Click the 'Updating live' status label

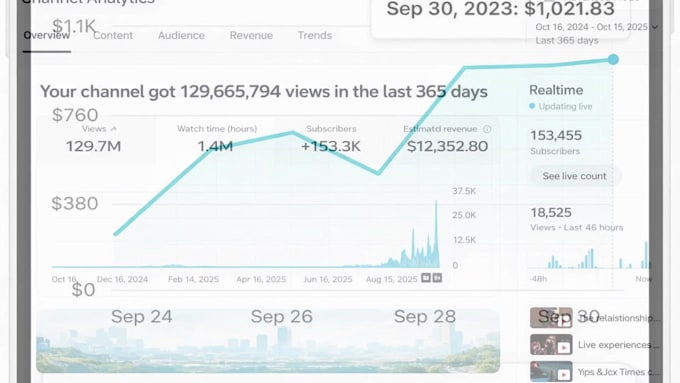(565, 106)
